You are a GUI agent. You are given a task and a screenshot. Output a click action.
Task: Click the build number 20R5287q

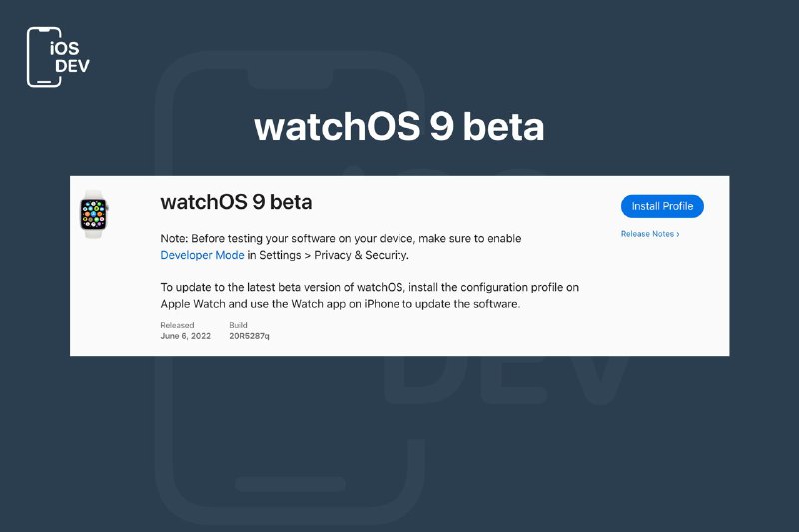click(x=249, y=336)
